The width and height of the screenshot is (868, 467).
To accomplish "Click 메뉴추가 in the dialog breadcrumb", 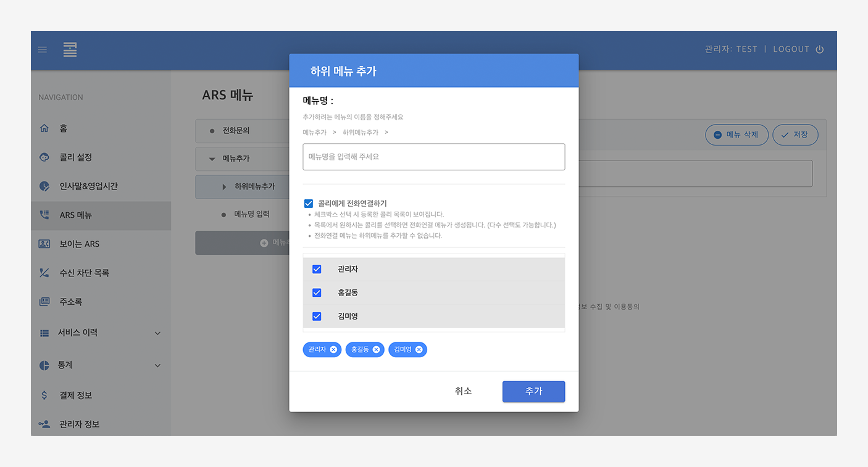I will tap(315, 132).
